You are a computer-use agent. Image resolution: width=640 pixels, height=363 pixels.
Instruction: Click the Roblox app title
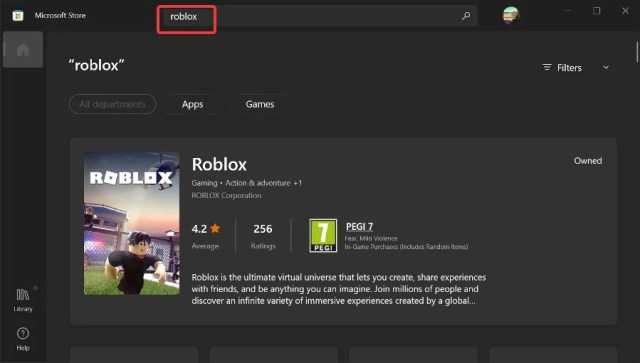[x=219, y=165]
